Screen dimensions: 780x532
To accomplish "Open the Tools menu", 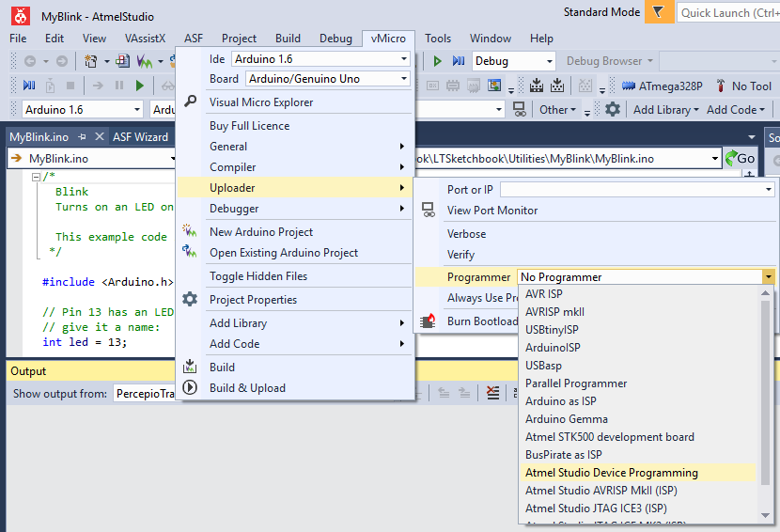I will 438,39.
